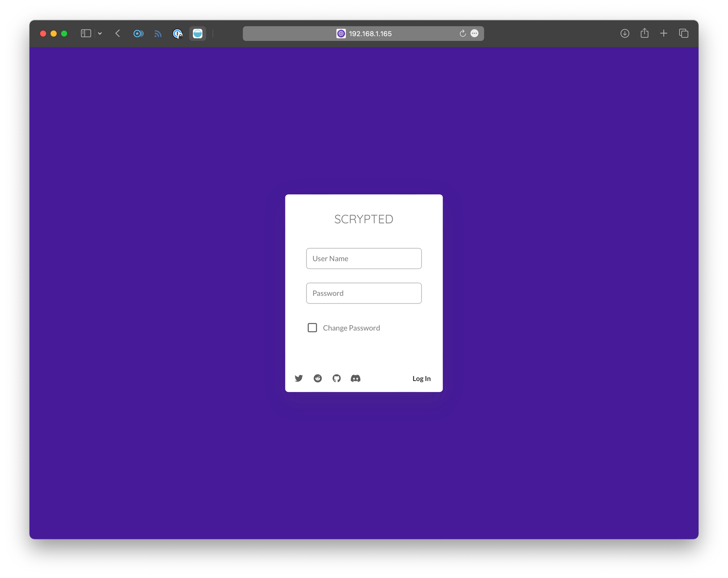
Task: Go back with the browser back arrow
Action: (118, 33)
